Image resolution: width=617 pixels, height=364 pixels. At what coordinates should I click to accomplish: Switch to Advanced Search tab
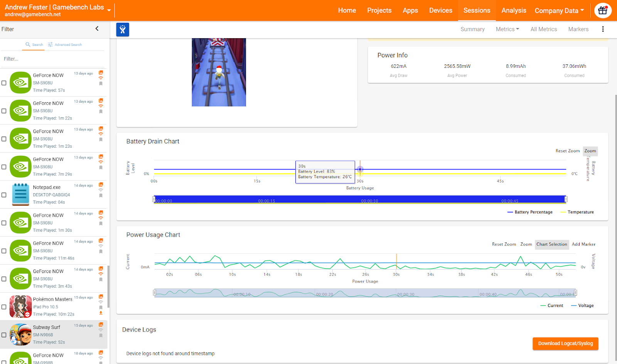point(65,45)
